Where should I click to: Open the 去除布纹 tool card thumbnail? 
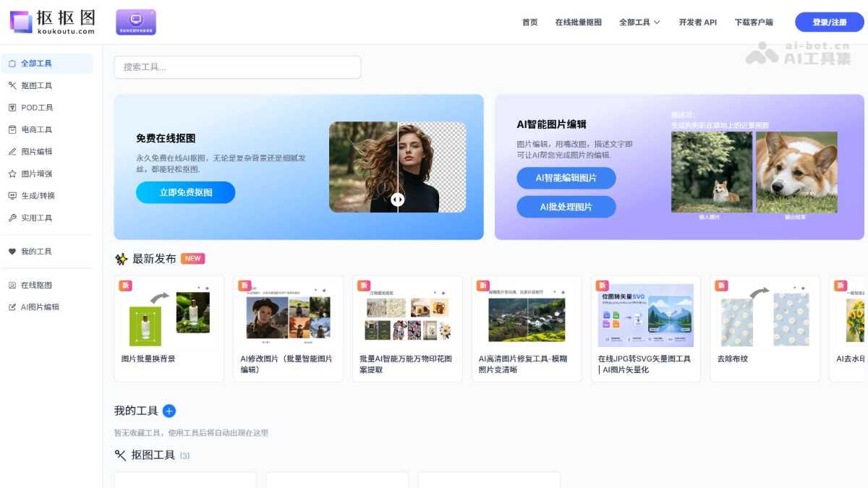coord(765,315)
